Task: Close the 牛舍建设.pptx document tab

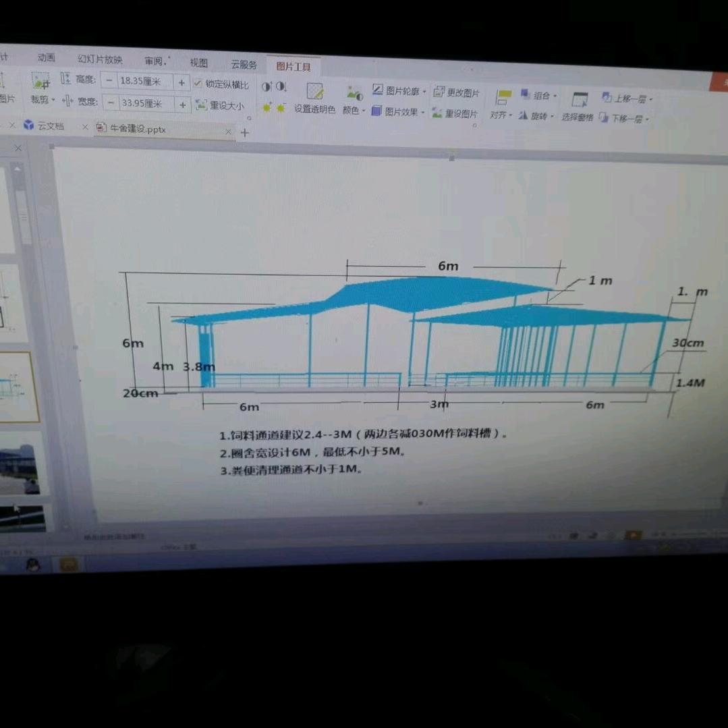Action: (x=228, y=132)
